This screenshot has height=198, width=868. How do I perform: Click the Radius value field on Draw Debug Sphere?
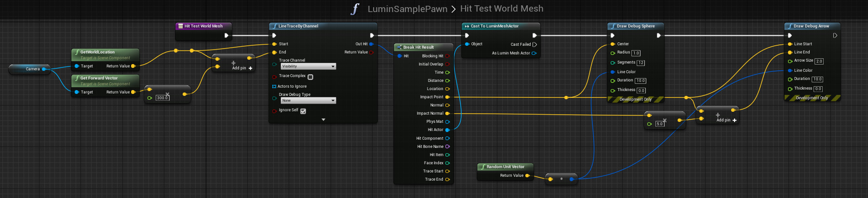(636, 53)
